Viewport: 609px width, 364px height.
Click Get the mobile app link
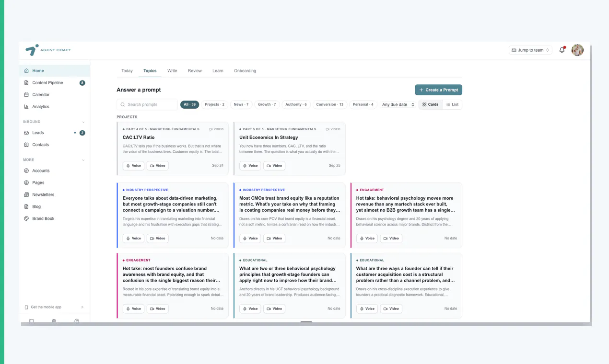[x=54, y=307]
